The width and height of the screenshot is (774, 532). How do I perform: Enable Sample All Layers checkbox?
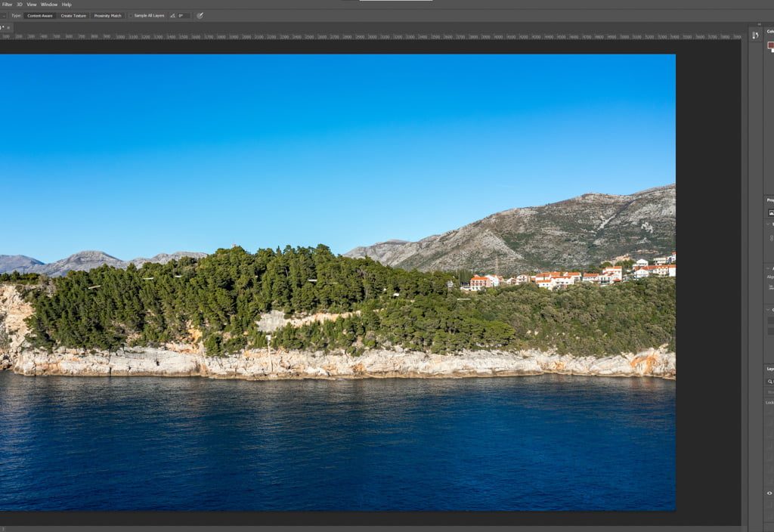(x=130, y=15)
